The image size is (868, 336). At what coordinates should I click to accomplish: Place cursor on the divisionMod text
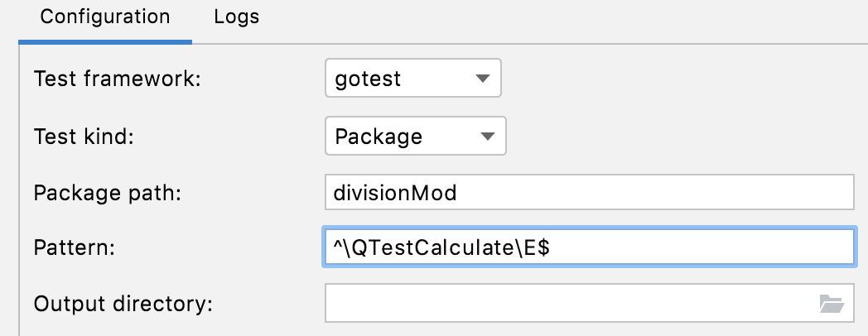(x=394, y=194)
